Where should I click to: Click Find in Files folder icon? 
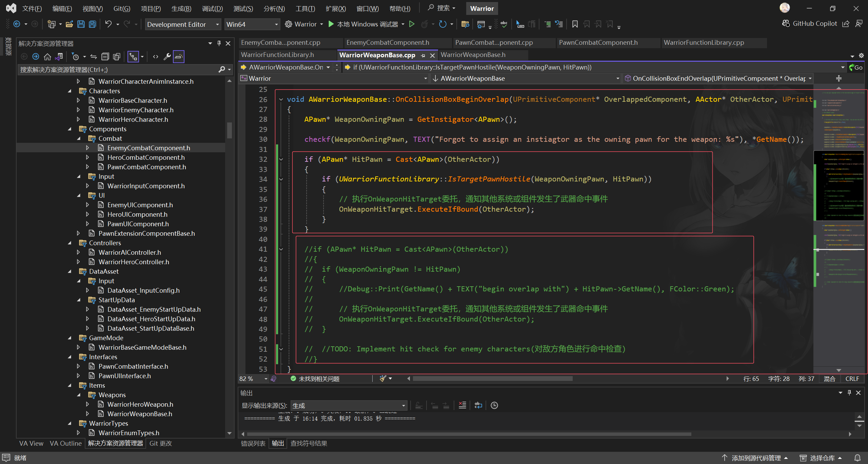pos(465,24)
